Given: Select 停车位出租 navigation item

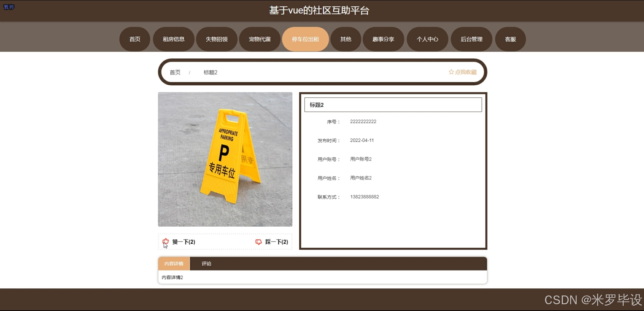Looking at the screenshot, I should 305,39.
